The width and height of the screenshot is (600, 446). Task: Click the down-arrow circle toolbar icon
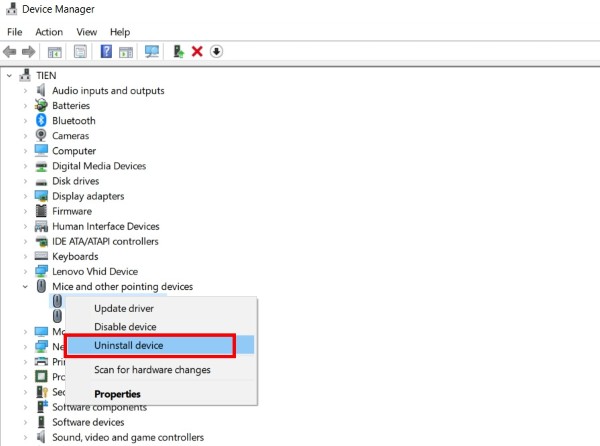click(x=216, y=52)
